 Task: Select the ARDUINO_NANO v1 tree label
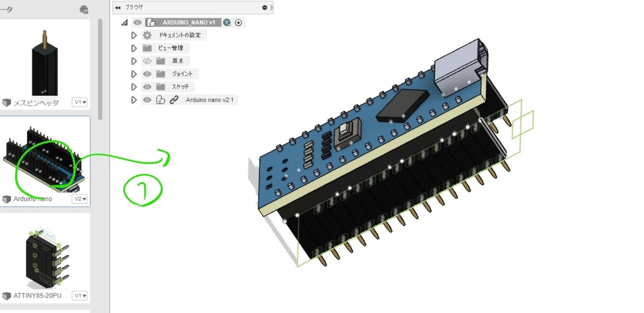tap(189, 23)
